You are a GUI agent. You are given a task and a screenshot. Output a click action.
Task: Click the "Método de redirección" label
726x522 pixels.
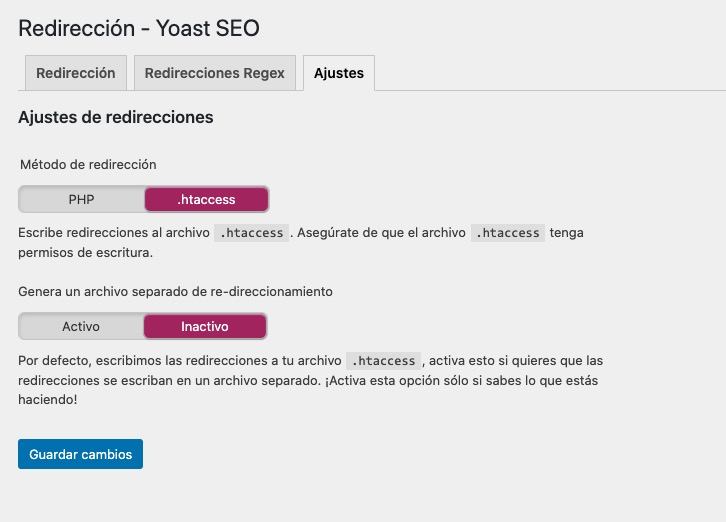coord(87,164)
